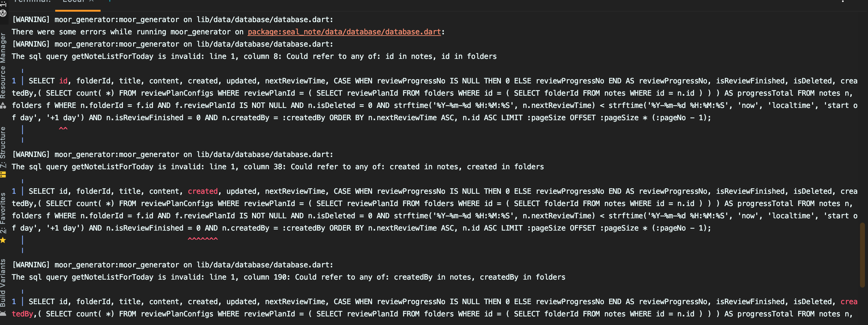Click the underlined package path link
868x325 pixels.
344,32
